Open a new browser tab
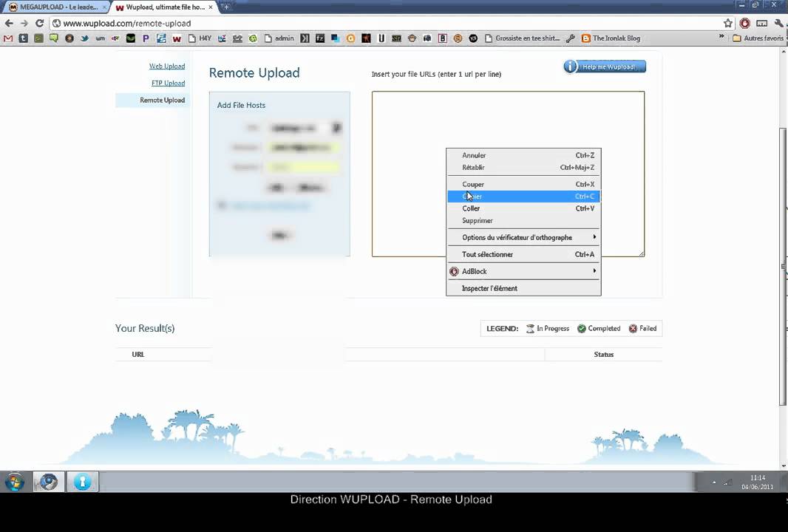788x532 pixels. [226, 7]
